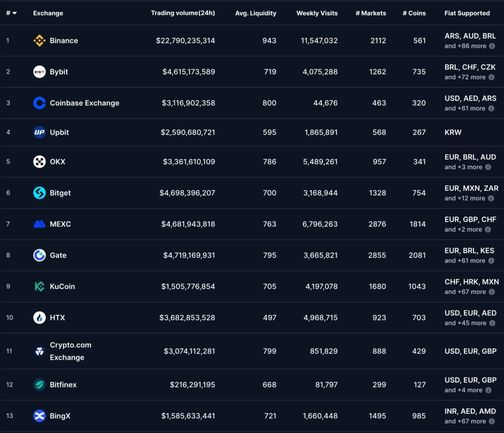Sort by # Markets header
This screenshot has height=433, width=504.
coord(371,13)
